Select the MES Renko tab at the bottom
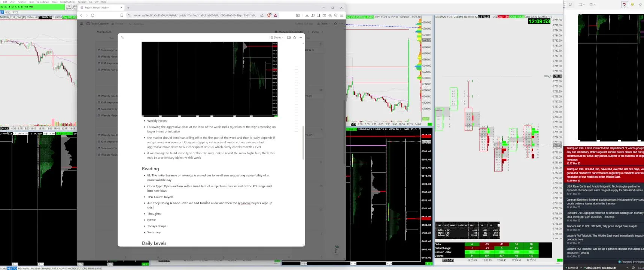The height and width of the screenshot is (270, 644). [24, 268]
